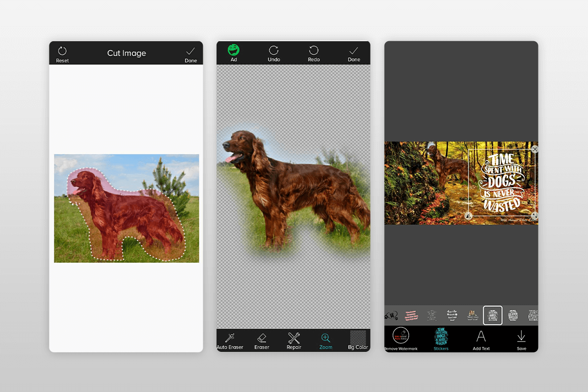
Task: Reset the Cut Image selection
Action: coord(62,53)
